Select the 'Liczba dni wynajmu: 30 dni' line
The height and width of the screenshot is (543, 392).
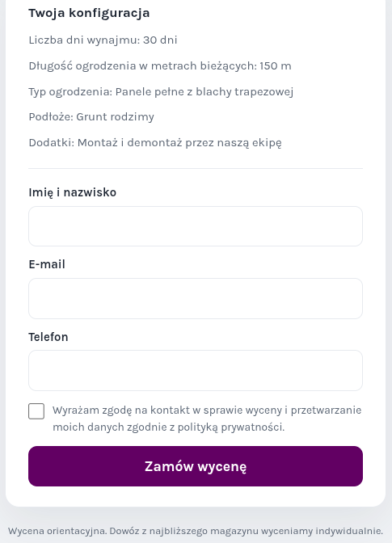coord(103,40)
